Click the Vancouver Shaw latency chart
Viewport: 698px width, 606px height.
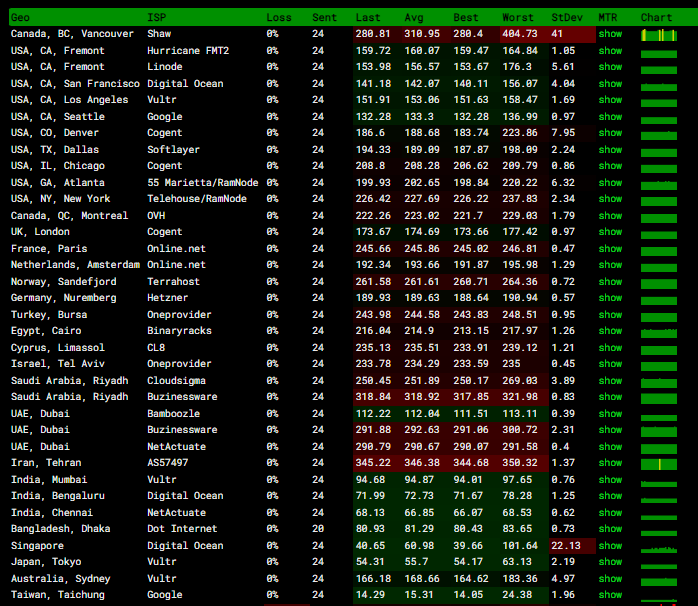pos(659,35)
